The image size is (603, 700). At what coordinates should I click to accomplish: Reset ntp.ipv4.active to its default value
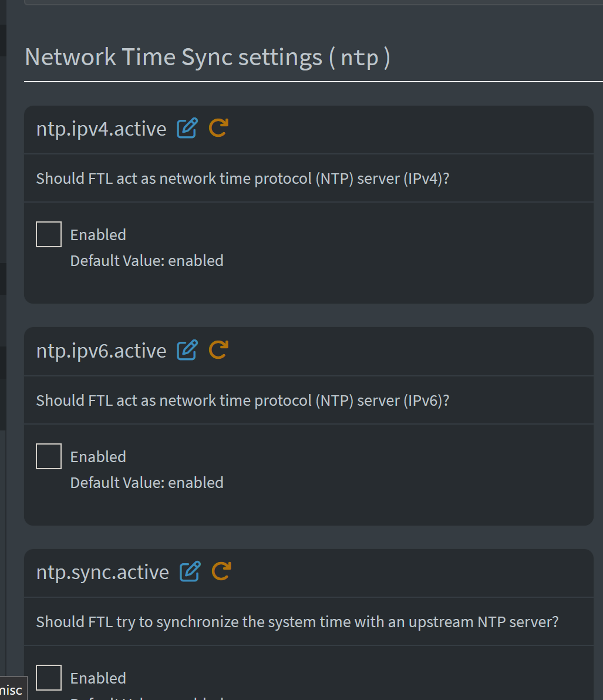tap(218, 128)
